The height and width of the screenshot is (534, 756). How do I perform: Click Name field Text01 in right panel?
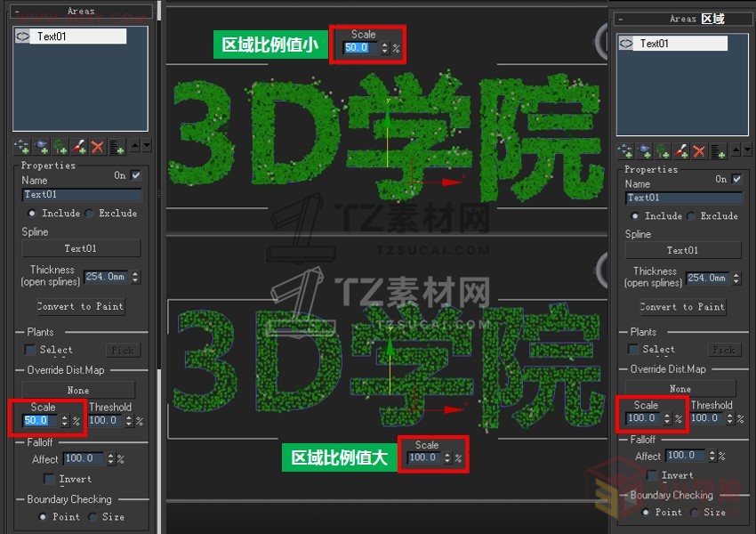point(684,198)
